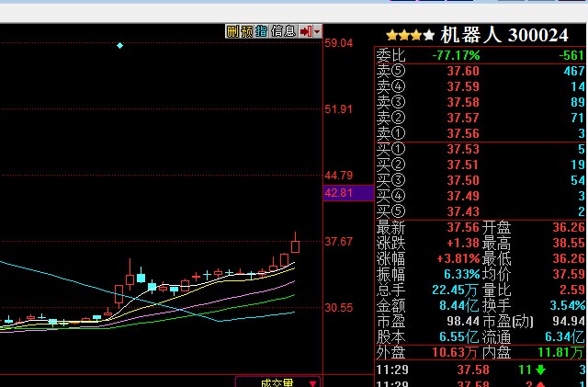Select the 买① buy price 37.53
The height and width of the screenshot is (387, 588).
pyautogui.click(x=462, y=149)
